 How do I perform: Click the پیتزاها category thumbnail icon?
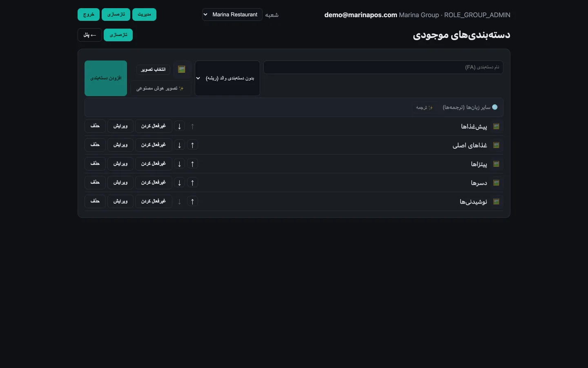pos(496,164)
